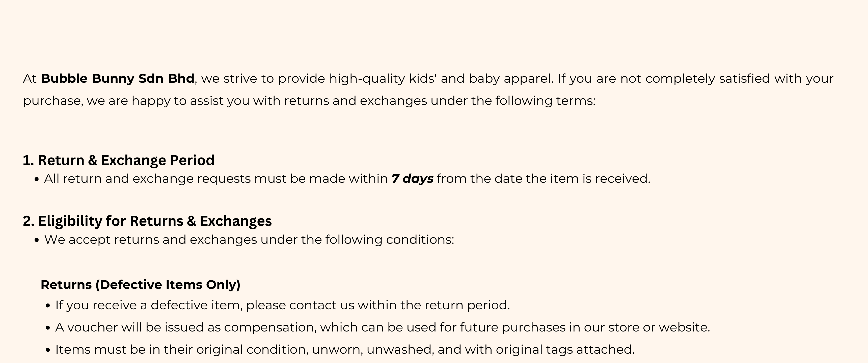868x363 pixels.
Task: Click the text 'high-quality kids' and baby apparel'
Action: pyautogui.click(x=441, y=78)
